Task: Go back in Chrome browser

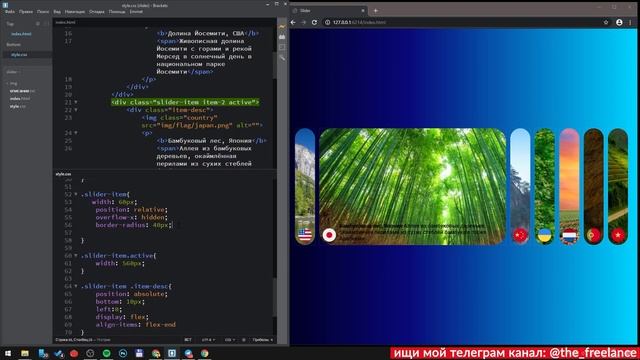Action: point(293,22)
